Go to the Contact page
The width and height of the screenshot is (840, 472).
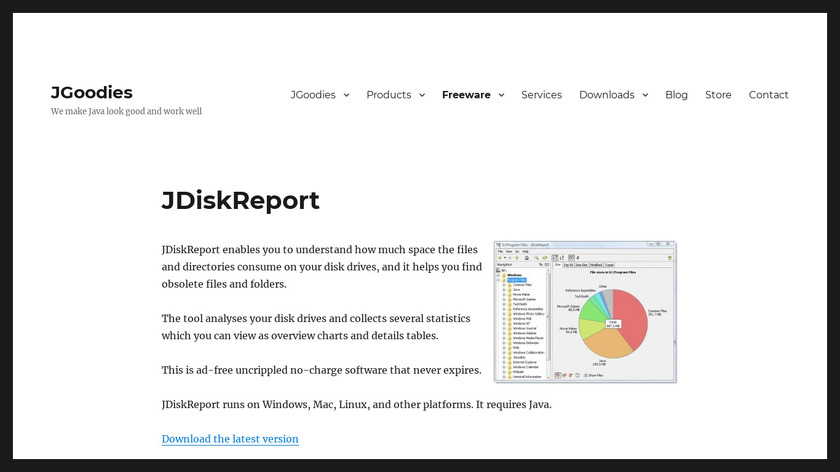[x=768, y=95]
